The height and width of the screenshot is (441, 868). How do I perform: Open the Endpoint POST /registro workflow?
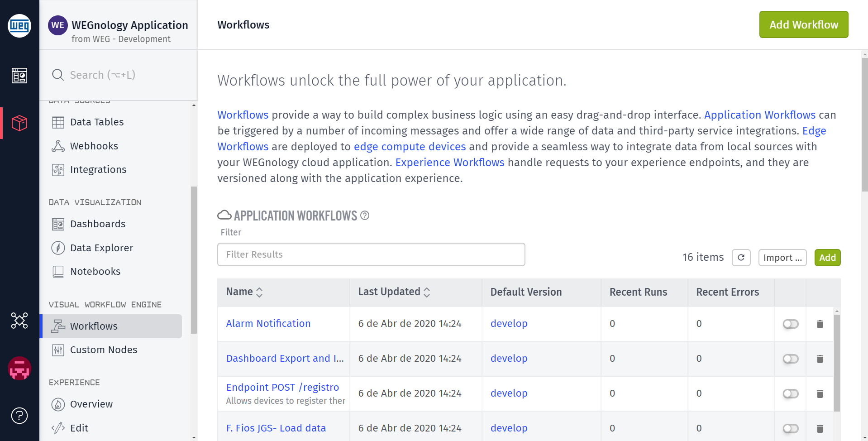[x=282, y=387]
